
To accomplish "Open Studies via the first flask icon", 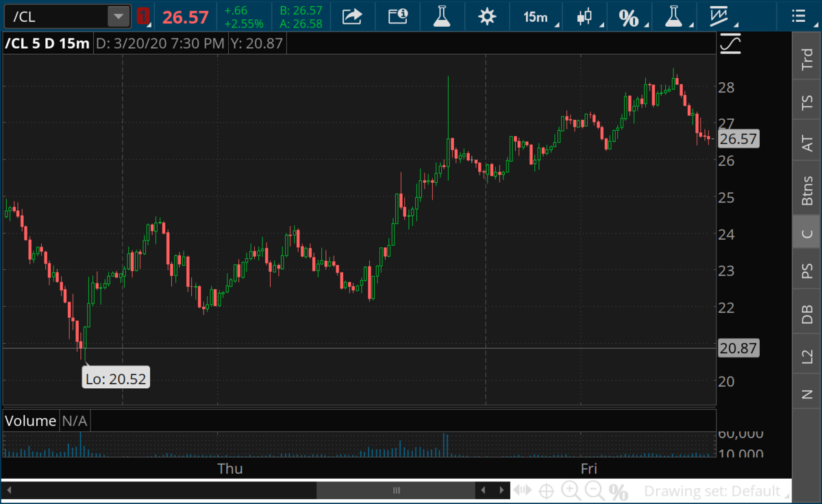I will coord(443,16).
